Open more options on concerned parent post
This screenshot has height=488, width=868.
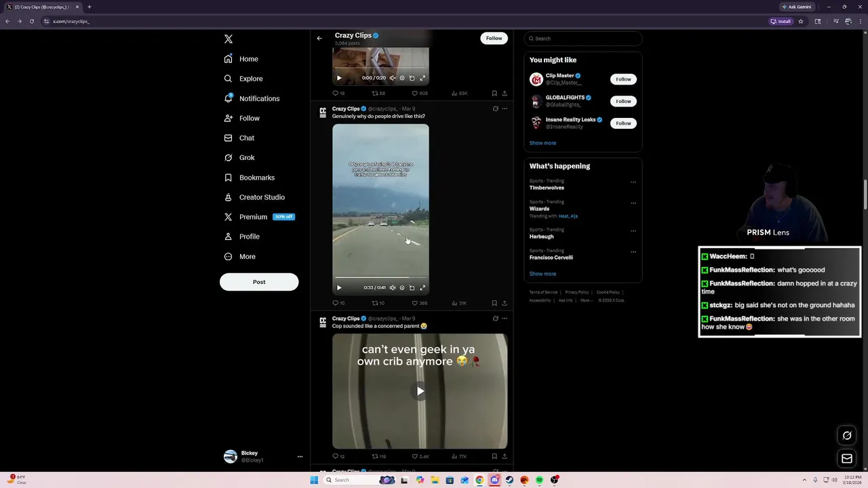coord(505,319)
